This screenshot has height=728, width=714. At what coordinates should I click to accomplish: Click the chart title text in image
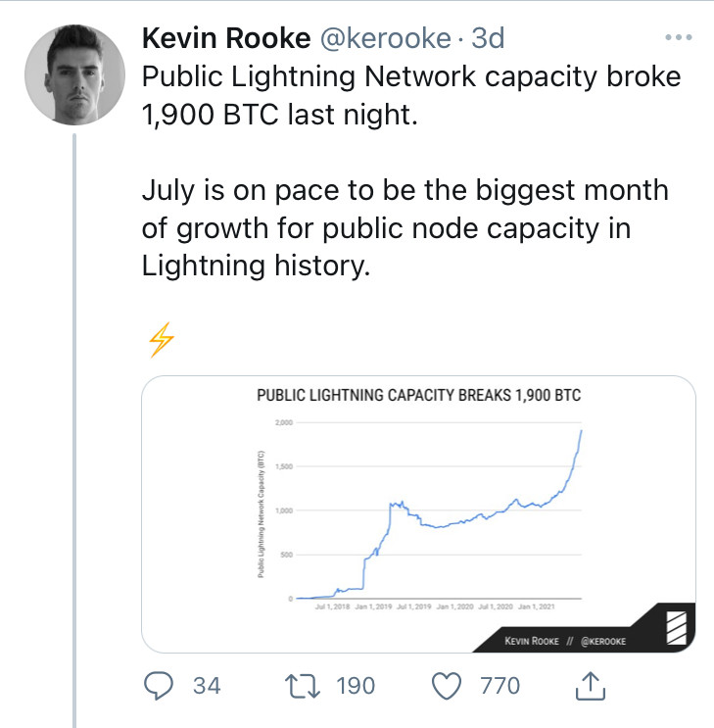419,395
